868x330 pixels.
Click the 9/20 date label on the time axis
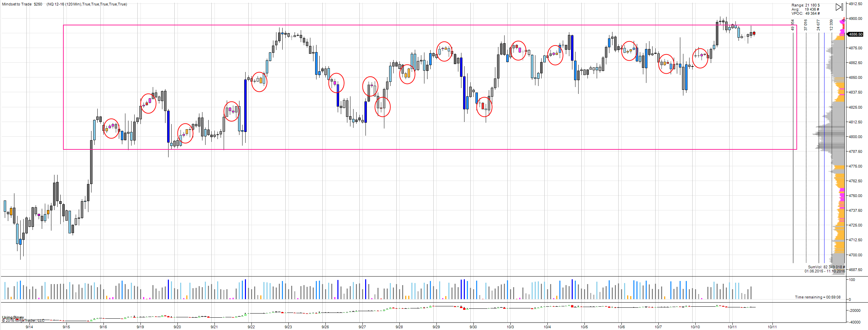click(177, 327)
